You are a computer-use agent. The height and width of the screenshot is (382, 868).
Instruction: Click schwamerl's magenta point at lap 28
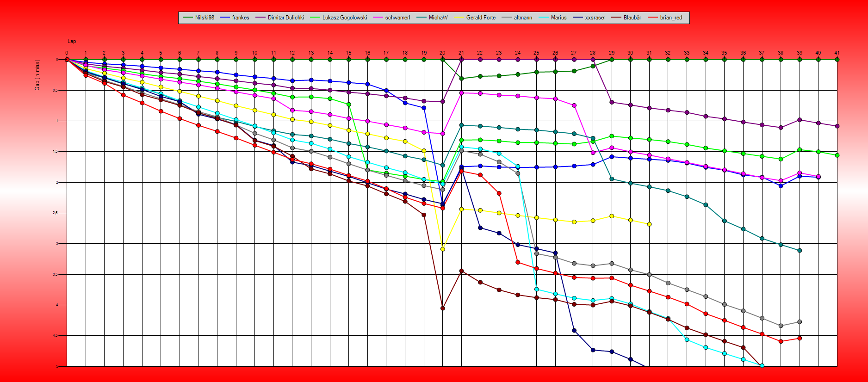593,152
